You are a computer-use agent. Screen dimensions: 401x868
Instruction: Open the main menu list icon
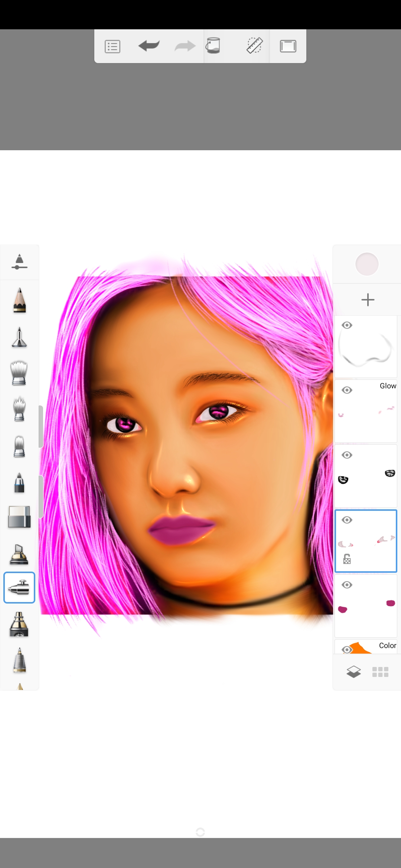tap(113, 47)
